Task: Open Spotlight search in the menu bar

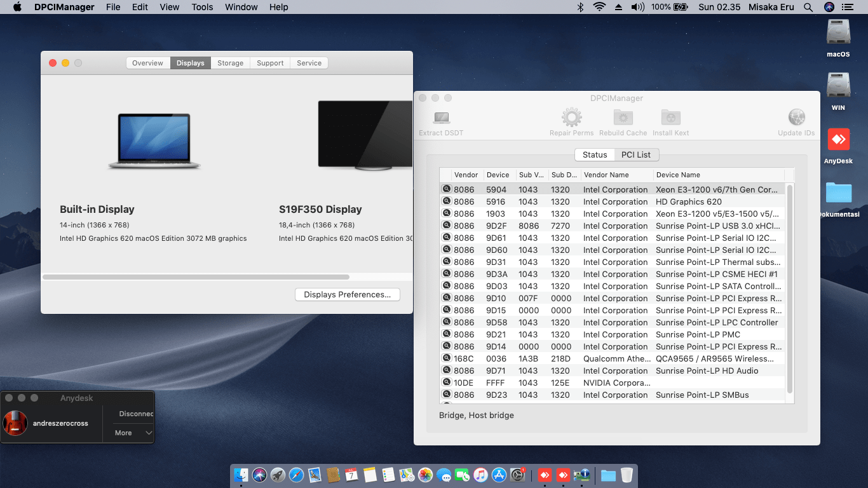Action: point(808,7)
